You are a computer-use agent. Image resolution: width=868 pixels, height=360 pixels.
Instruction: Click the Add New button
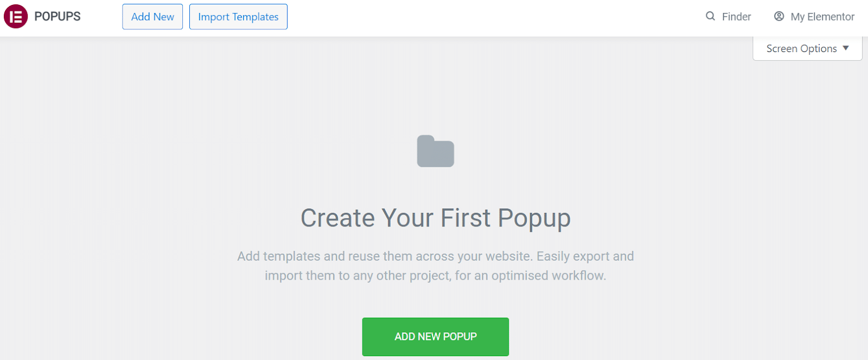coord(152,17)
